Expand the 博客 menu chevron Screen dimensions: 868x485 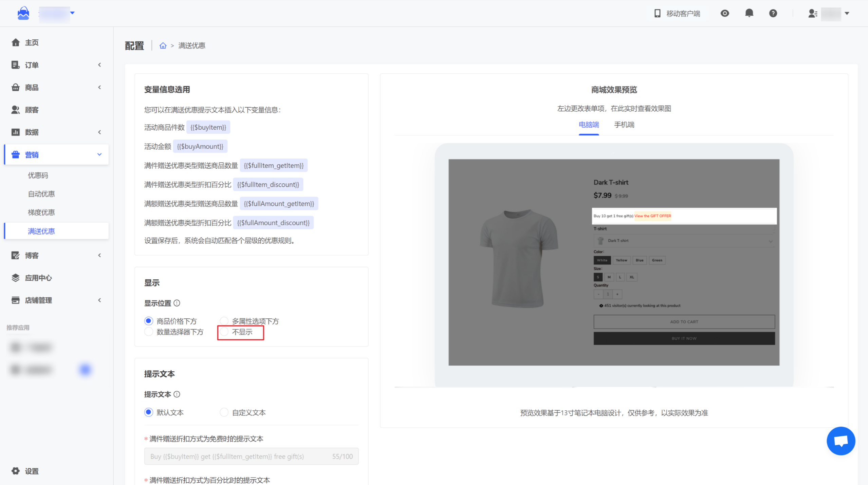(x=99, y=255)
